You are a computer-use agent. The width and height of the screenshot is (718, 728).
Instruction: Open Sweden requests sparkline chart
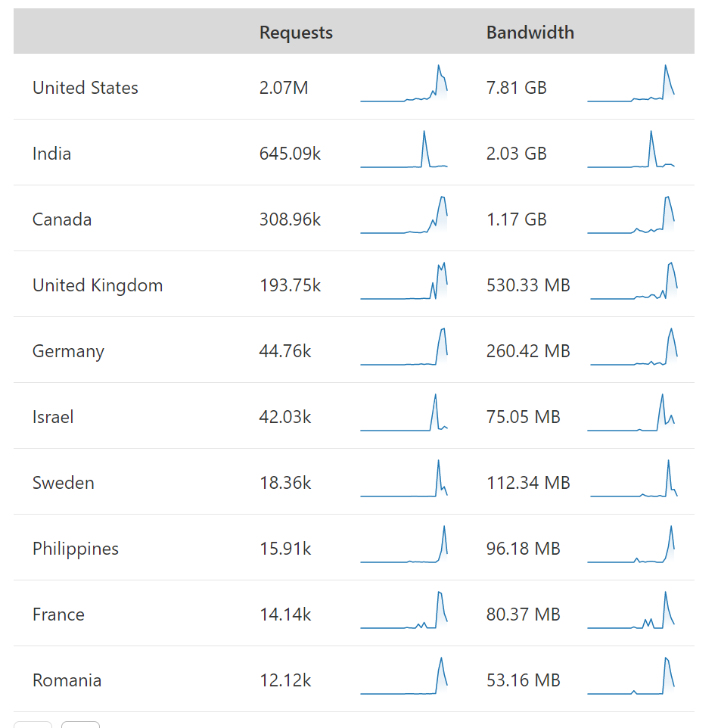(404, 479)
